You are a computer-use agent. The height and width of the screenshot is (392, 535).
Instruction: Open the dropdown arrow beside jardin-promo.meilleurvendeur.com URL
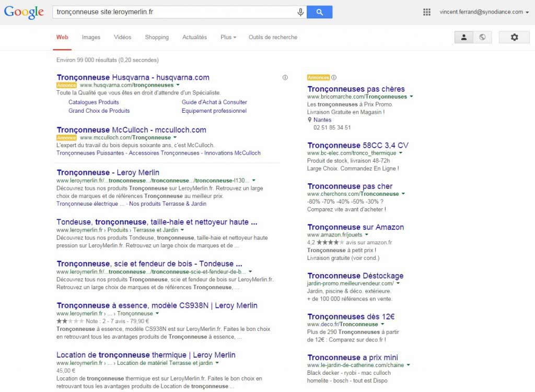[x=398, y=283]
